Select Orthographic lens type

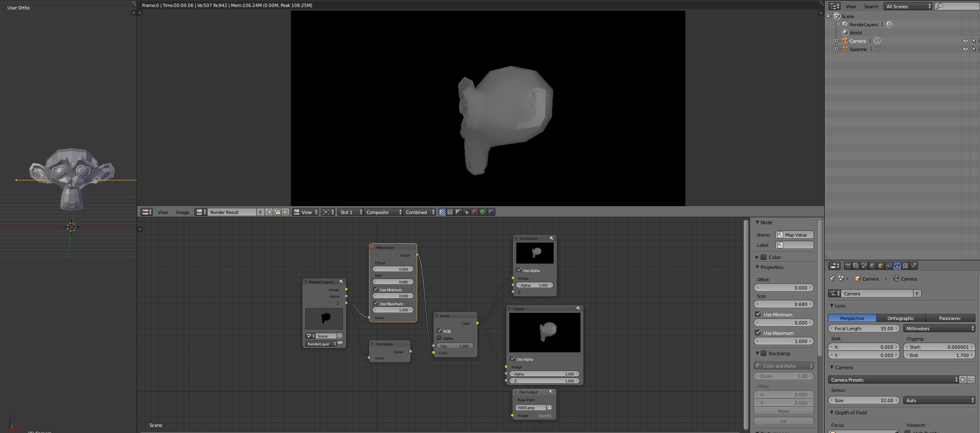pyautogui.click(x=901, y=318)
